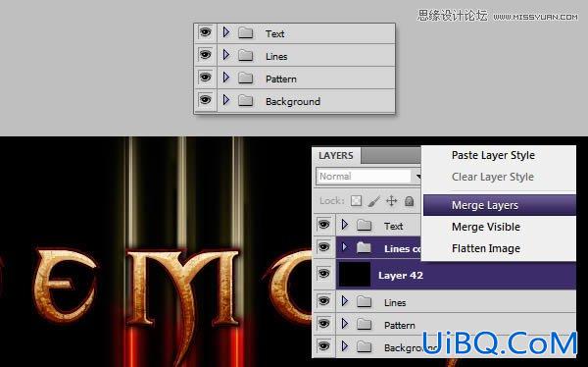This screenshot has height=367, width=588.
Task: Select the 'Lines co' group name in LAYERS panel
Action: tap(403, 248)
